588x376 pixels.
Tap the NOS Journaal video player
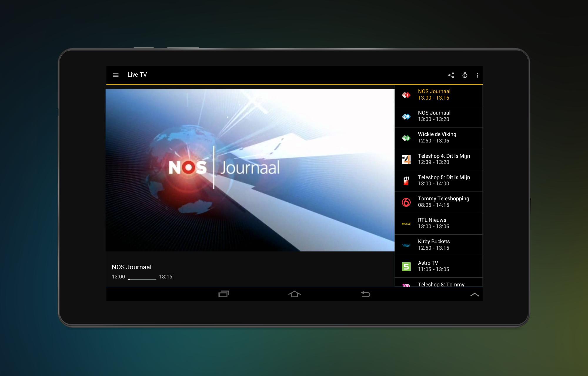tap(250, 170)
